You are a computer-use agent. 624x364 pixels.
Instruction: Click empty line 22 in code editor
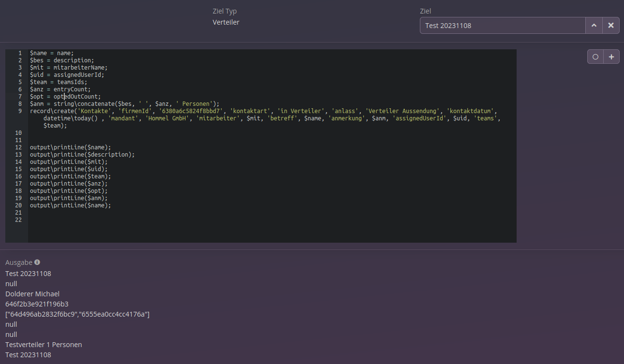coord(145,220)
